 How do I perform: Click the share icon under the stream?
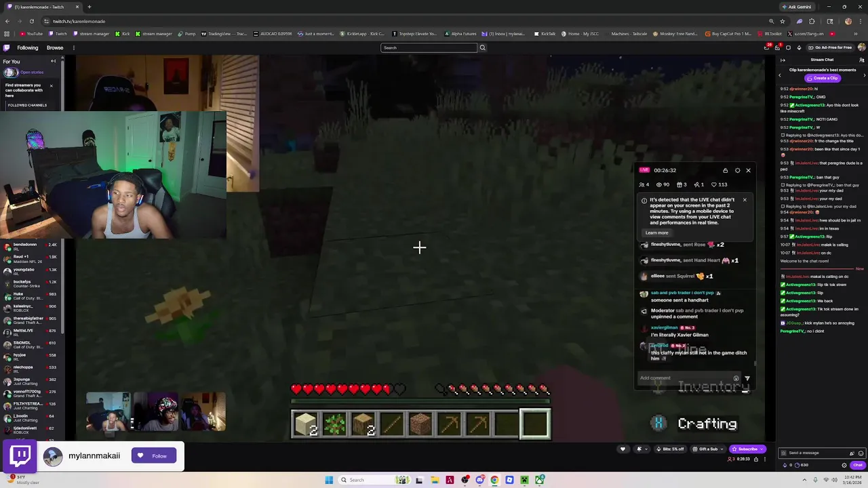(x=757, y=459)
